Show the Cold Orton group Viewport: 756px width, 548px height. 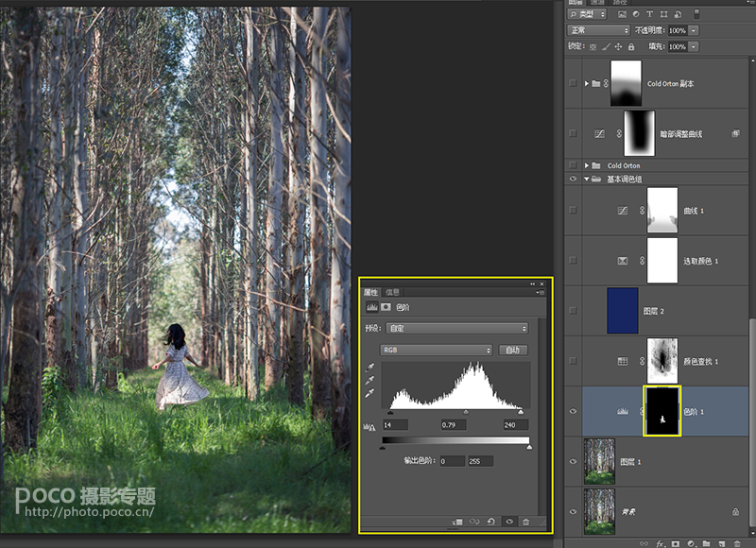(573, 164)
